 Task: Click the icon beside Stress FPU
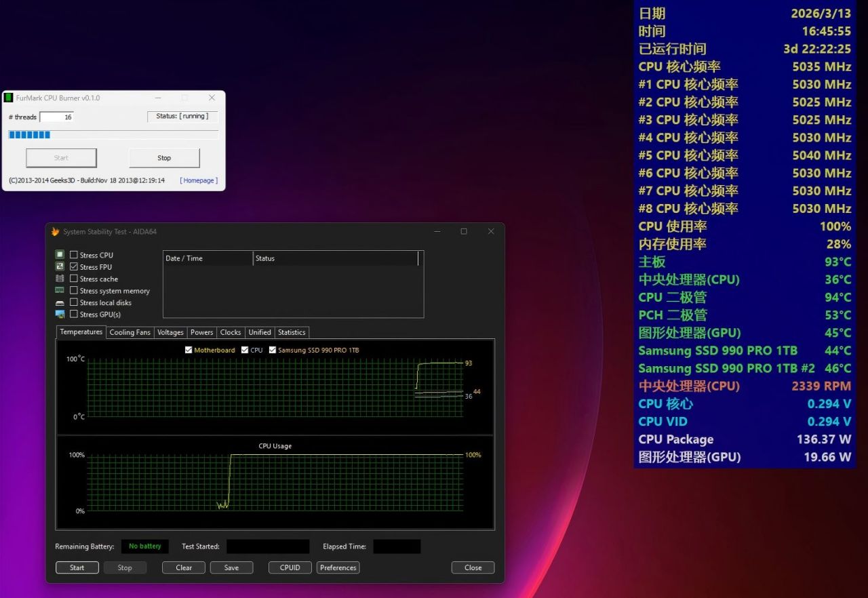[60, 267]
